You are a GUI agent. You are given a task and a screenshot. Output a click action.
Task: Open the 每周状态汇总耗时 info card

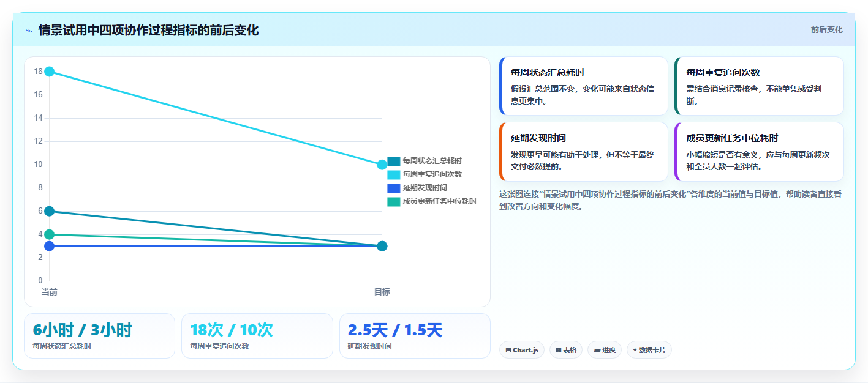pos(584,86)
